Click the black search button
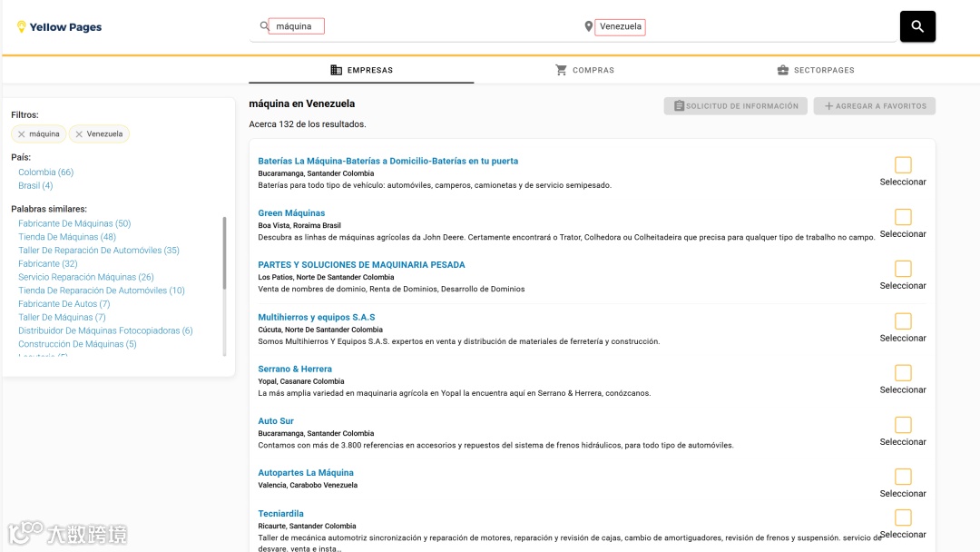Screen dimensions: 980x552 (x=917, y=26)
